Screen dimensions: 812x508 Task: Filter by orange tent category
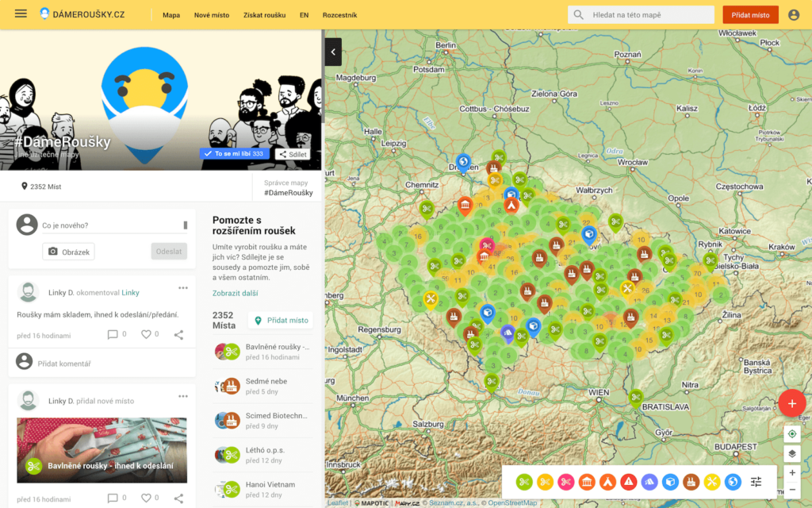click(607, 482)
